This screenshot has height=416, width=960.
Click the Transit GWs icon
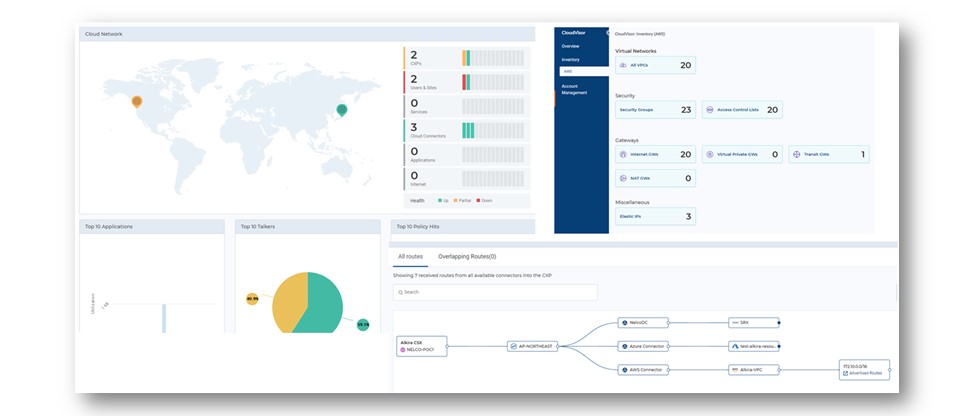pos(797,155)
